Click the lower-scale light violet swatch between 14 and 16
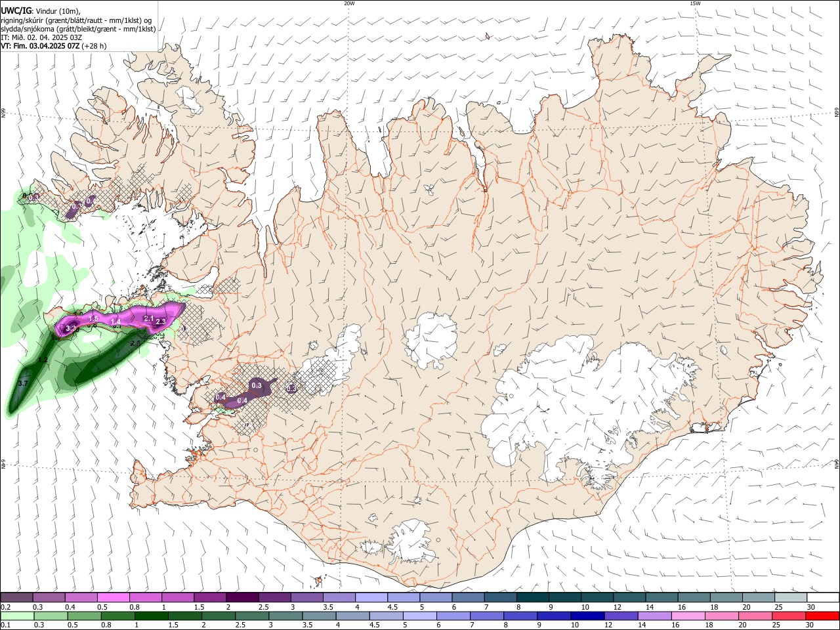The image size is (840, 630). [654, 616]
